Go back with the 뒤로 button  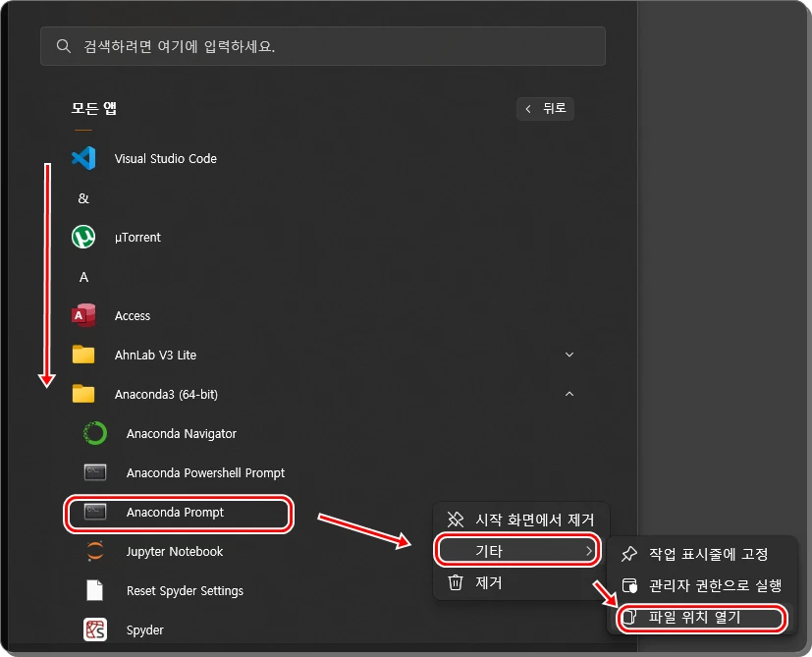(545, 108)
